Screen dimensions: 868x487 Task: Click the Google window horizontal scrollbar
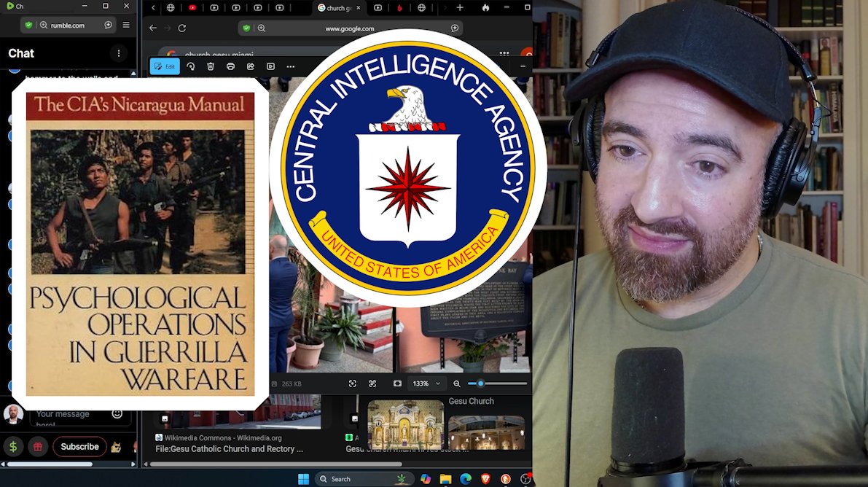coord(275,464)
